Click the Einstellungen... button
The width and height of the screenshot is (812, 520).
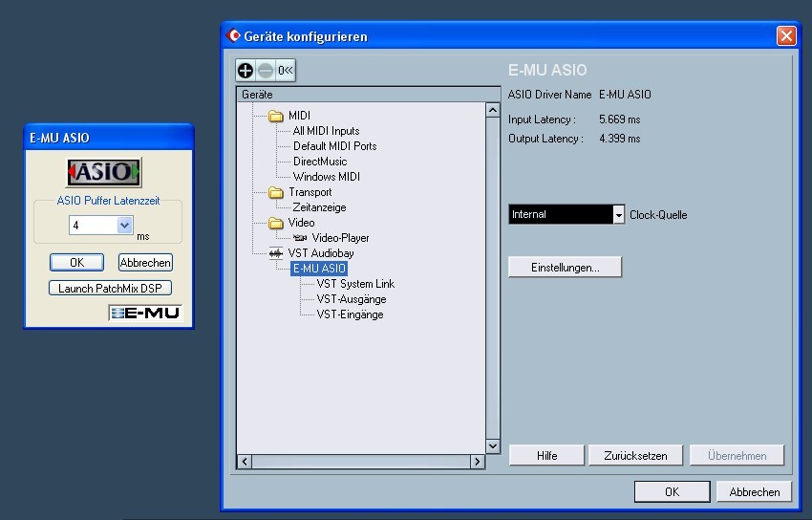tap(565, 268)
